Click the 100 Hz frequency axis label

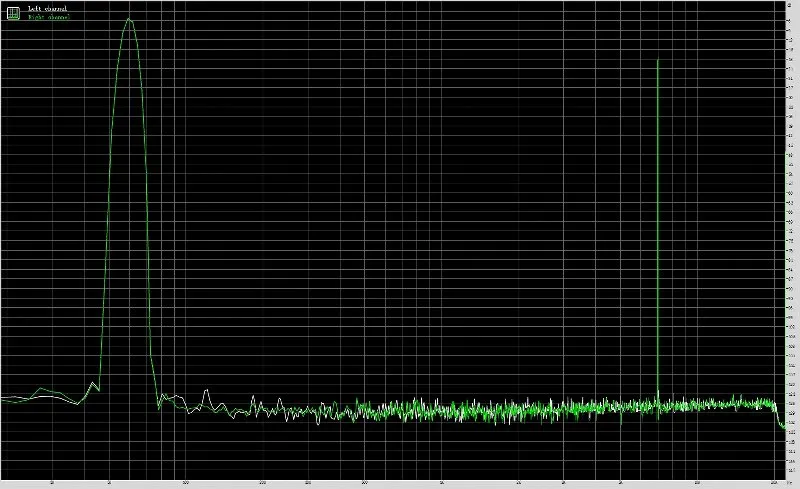[186, 482]
